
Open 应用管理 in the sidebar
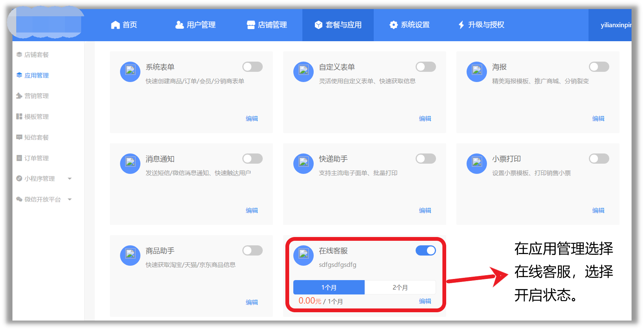[37, 76]
